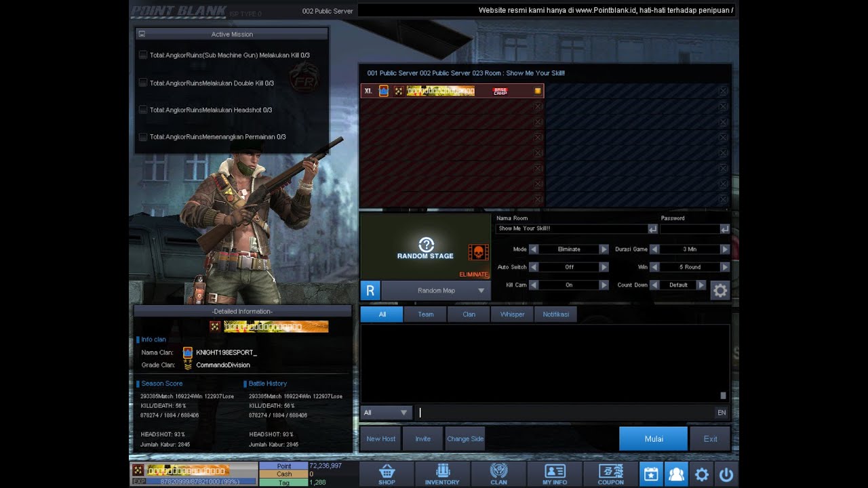Click the yellow host icon in the player row

click(538, 91)
